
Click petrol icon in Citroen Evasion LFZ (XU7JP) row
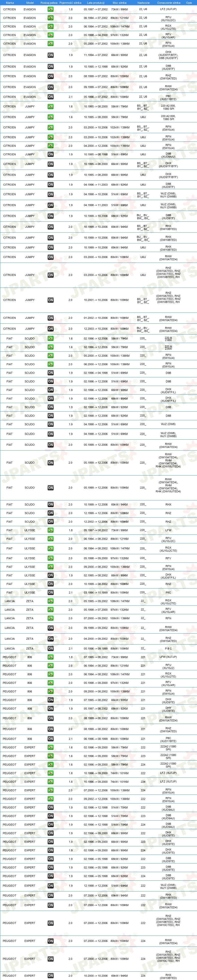tap(50, 9)
